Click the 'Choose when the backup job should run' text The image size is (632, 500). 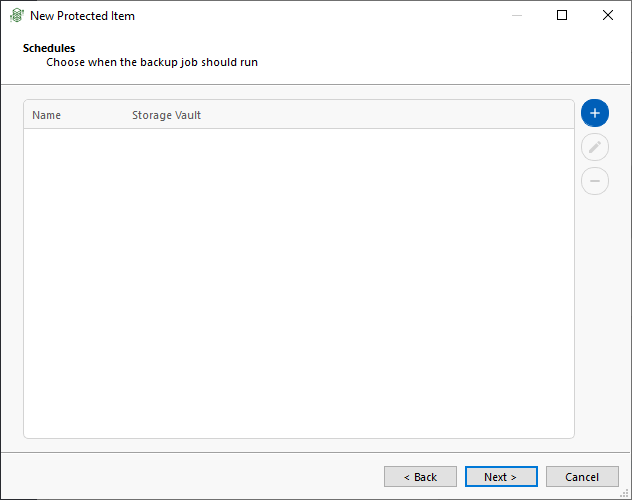click(152, 62)
